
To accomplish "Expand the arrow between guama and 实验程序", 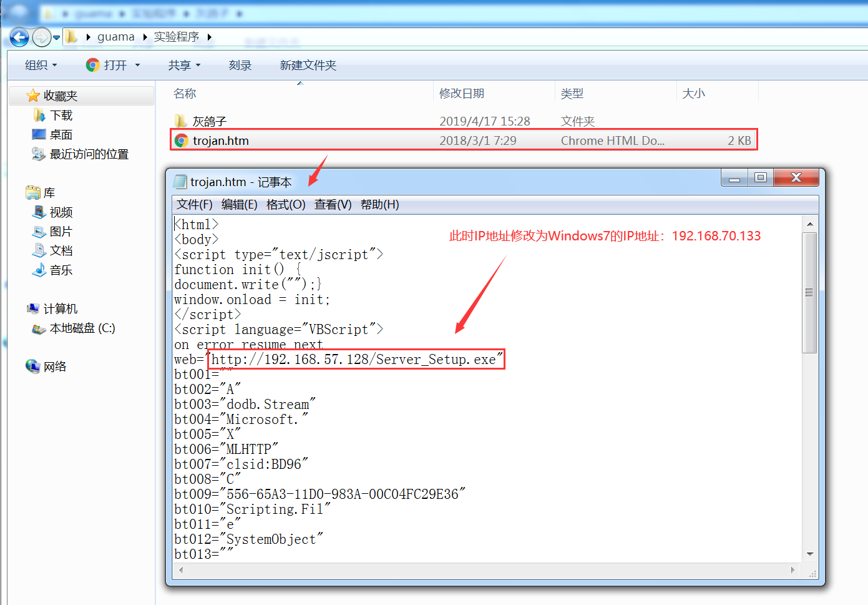I will (145, 37).
